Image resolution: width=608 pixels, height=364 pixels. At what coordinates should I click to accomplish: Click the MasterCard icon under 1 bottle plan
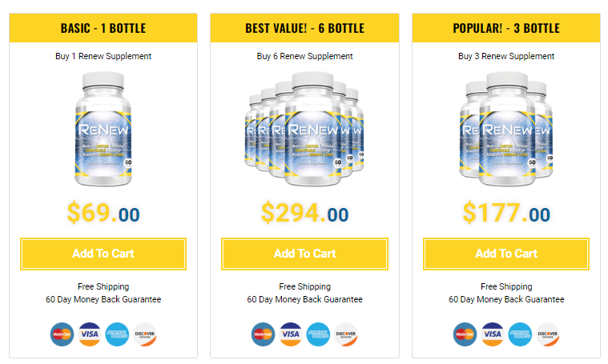click(62, 334)
